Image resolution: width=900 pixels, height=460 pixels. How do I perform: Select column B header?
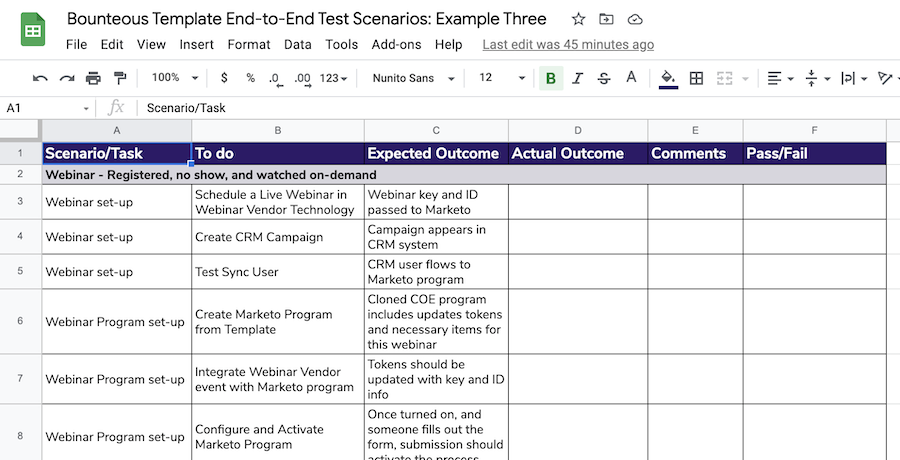pyautogui.click(x=278, y=130)
